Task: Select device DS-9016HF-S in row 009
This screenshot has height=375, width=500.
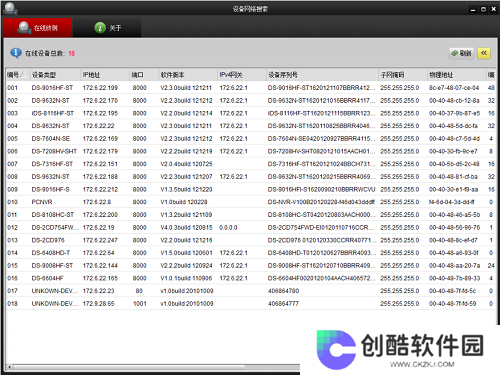Action: [51, 189]
